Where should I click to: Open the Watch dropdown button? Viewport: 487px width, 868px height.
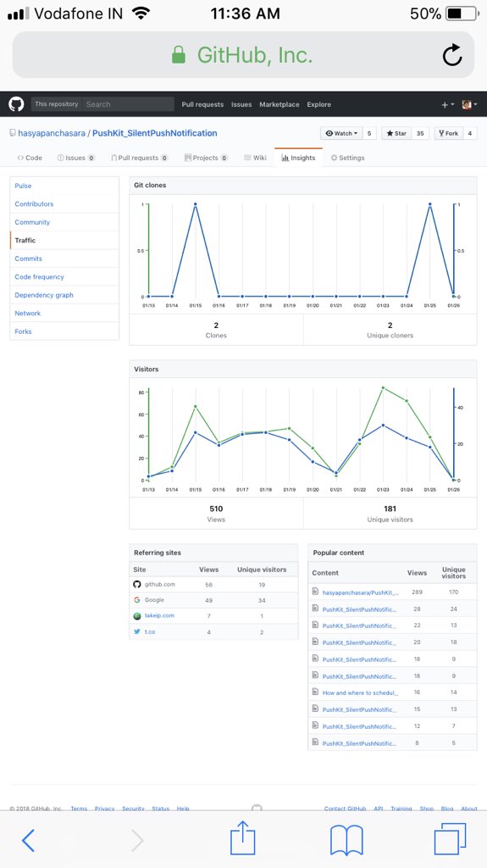[x=341, y=133]
